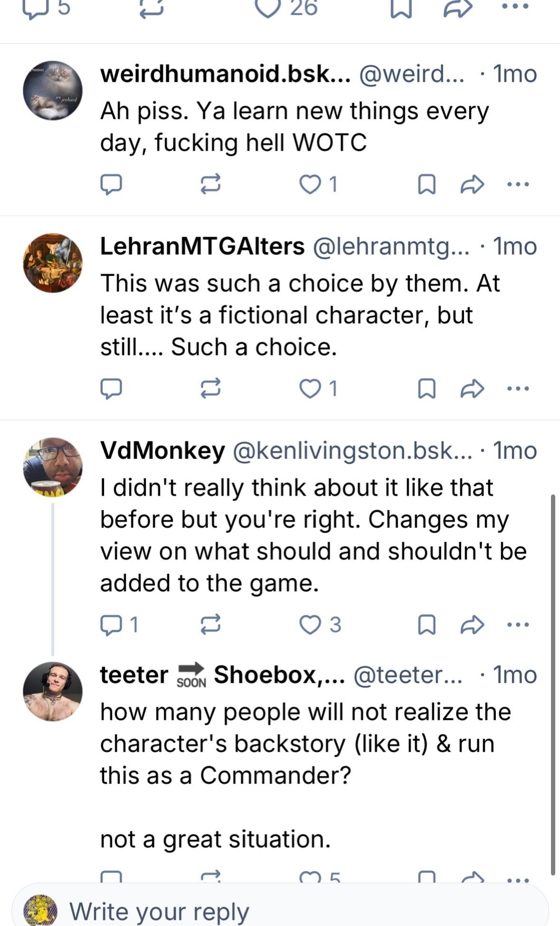Click the Write your reply field
Viewport: 560px width, 926px height.
[285, 911]
